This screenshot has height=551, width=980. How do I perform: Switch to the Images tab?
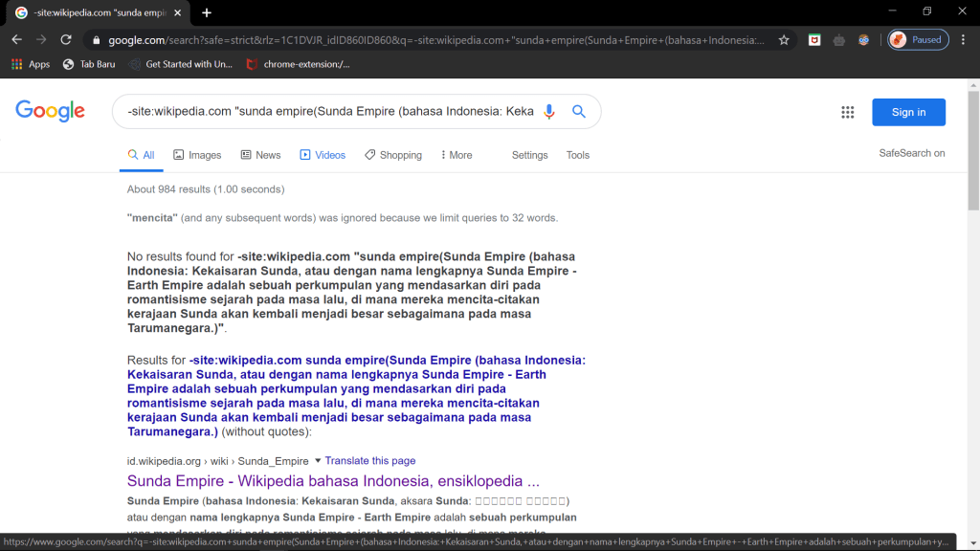[197, 155]
